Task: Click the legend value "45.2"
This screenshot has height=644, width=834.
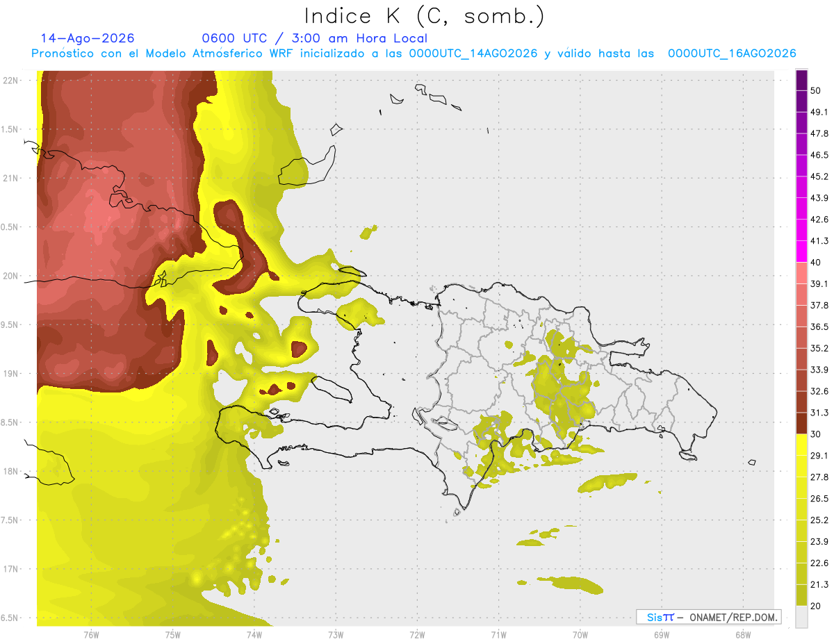Action: point(819,176)
